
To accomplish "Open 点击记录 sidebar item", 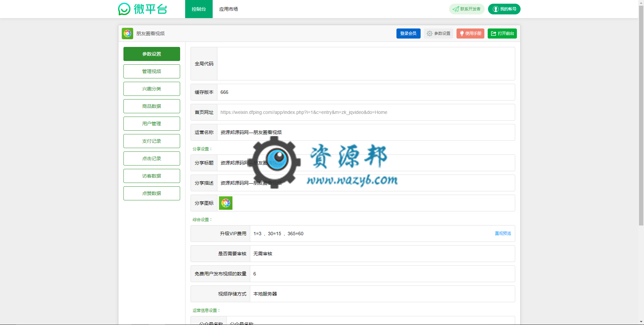I will 152,158.
